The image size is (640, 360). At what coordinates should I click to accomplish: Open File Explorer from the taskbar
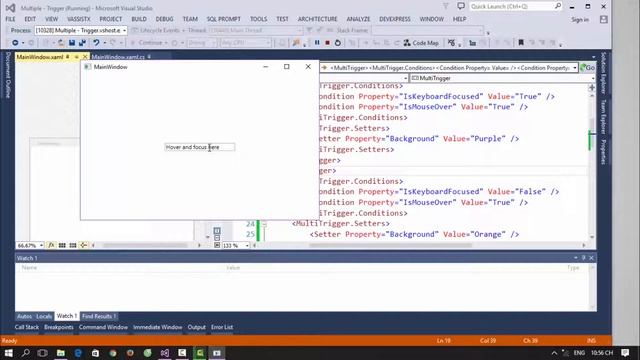pyautogui.click(x=61, y=353)
